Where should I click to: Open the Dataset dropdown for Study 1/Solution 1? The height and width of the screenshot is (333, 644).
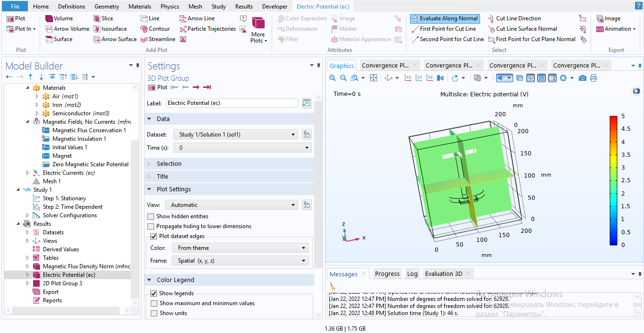click(235, 135)
